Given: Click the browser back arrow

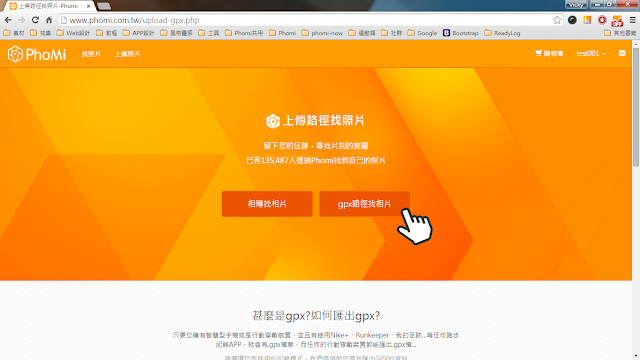Looking at the screenshot, I should [x=8, y=20].
